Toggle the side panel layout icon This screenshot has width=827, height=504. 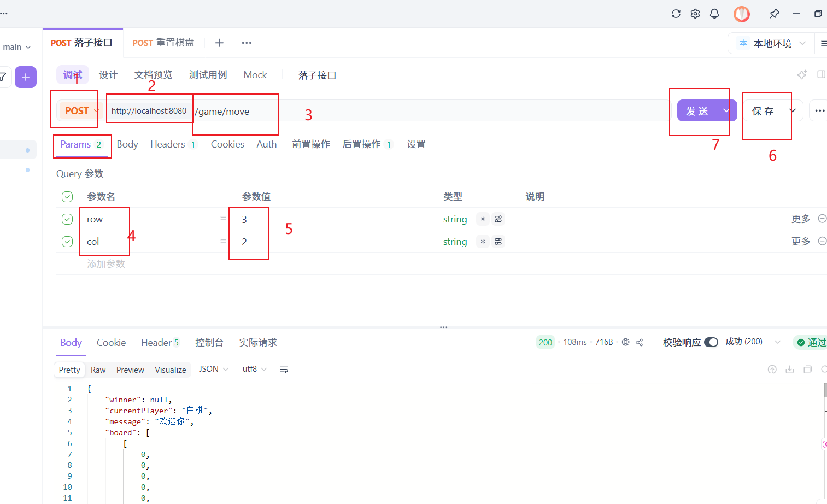click(x=821, y=74)
